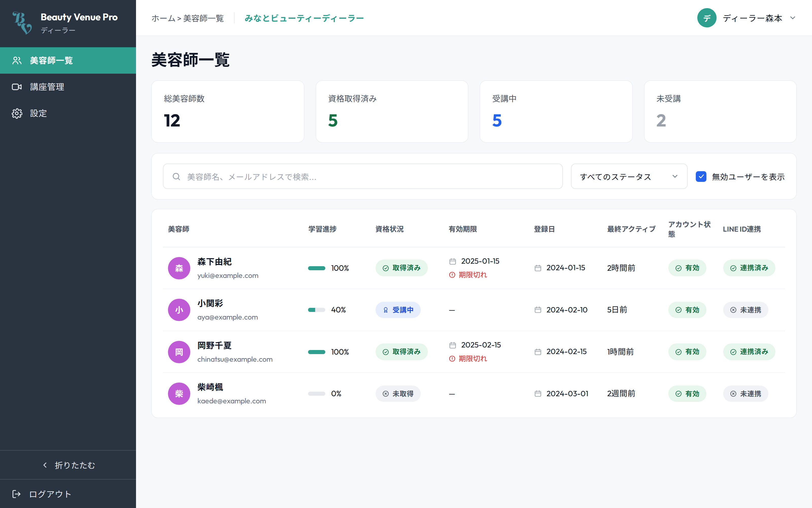This screenshot has width=812, height=508.
Task: Expand the ディーラー森本 account menu chevron
Action: tap(792, 18)
